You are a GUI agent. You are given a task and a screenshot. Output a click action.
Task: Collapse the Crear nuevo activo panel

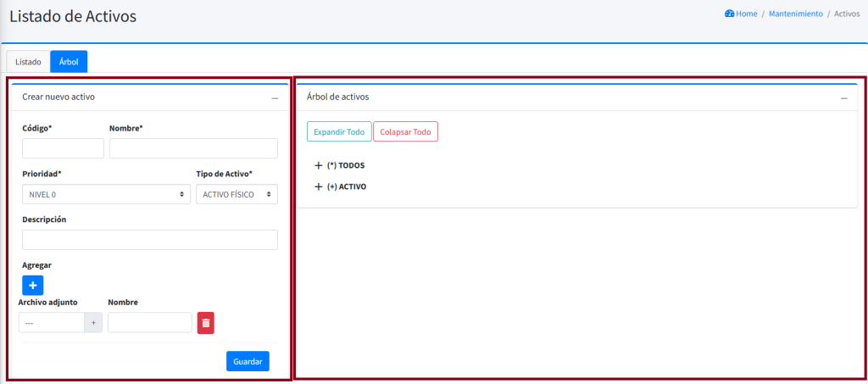tap(274, 98)
